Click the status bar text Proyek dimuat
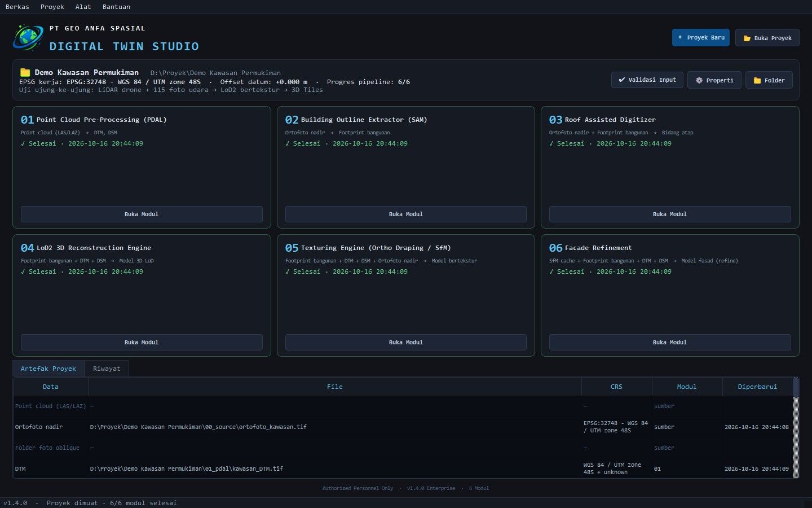This screenshot has height=508, width=812. [x=72, y=503]
